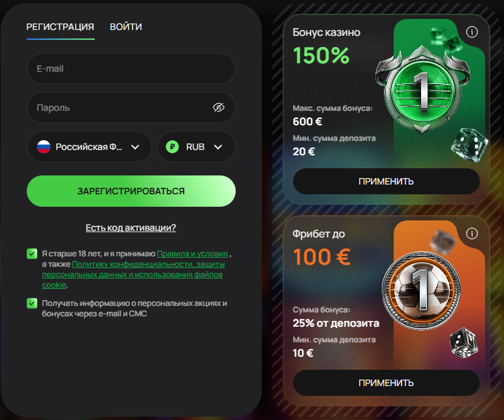Viewport: 504px width, 420px height.
Task: Click the black dice in freebet card
Action: pos(464,342)
